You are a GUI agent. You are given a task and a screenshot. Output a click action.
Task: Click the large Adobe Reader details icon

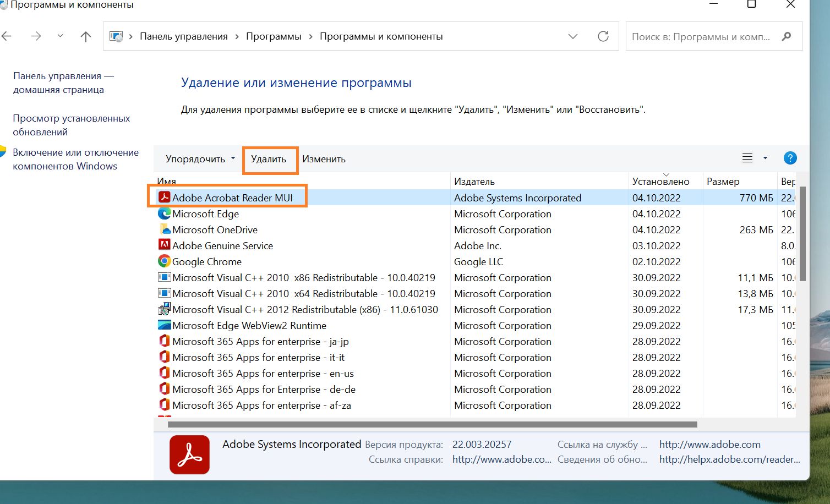tap(189, 454)
